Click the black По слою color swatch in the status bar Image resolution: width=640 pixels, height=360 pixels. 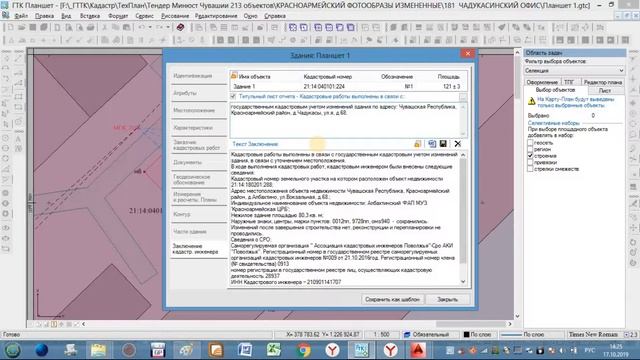(x=466, y=335)
